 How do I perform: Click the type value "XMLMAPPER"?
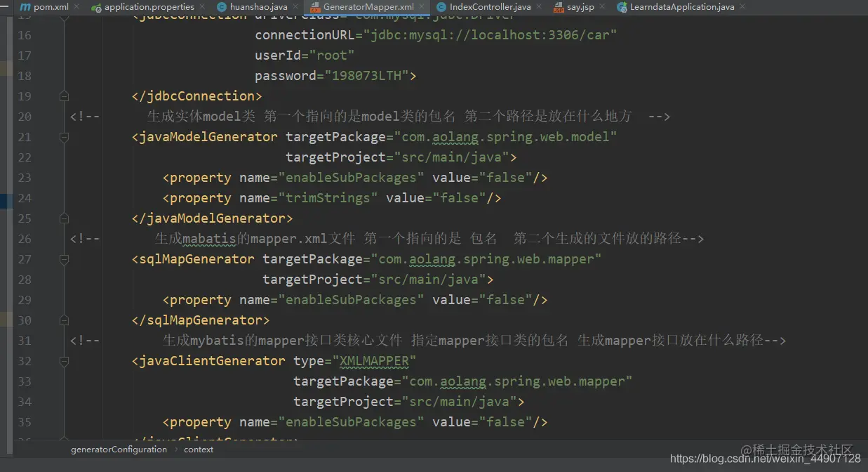pyautogui.click(x=374, y=361)
